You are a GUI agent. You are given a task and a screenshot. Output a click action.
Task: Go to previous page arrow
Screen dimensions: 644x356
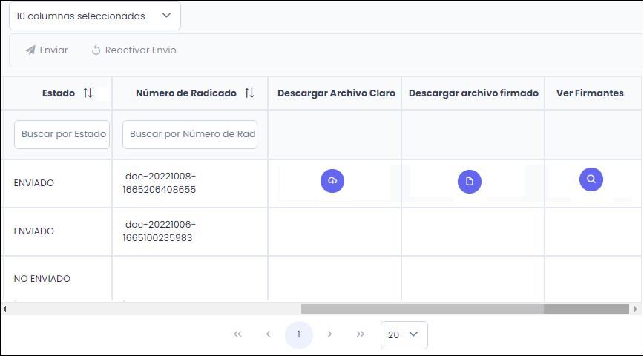pos(268,334)
